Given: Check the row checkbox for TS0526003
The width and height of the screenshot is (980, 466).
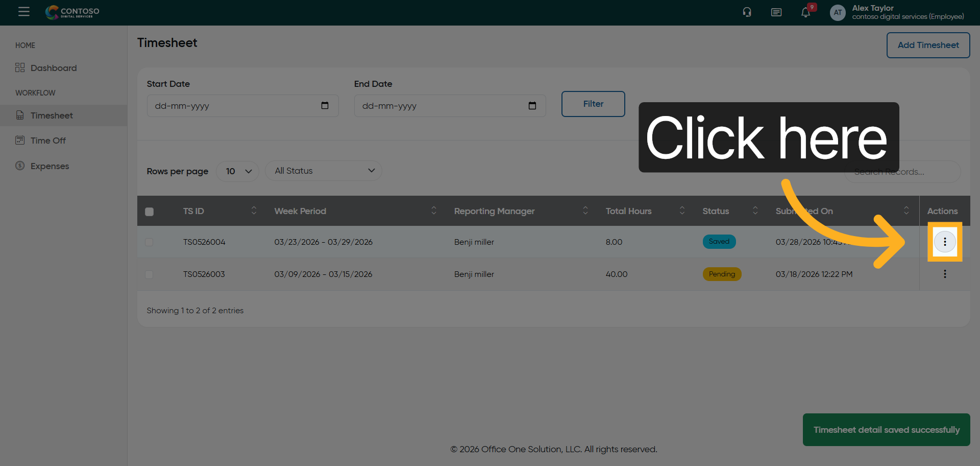Looking at the screenshot, I should (149, 274).
